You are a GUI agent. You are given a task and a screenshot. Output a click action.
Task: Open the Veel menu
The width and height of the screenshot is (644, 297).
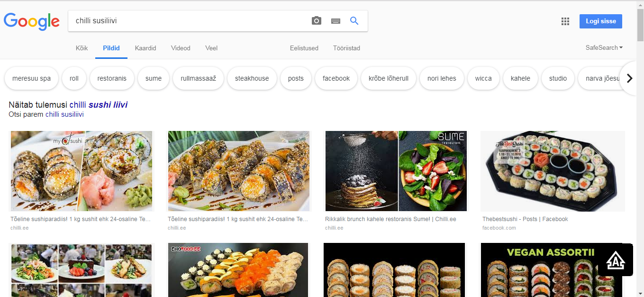[x=211, y=48]
